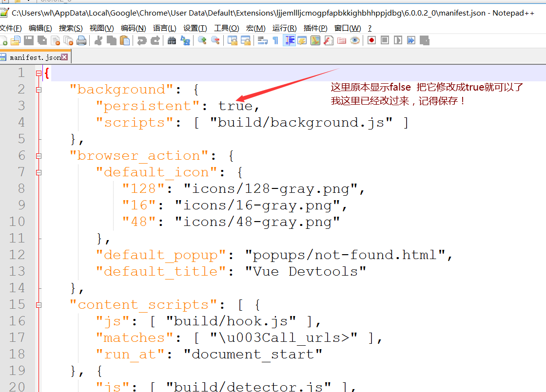Open an existing file

(x=16, y=40)
